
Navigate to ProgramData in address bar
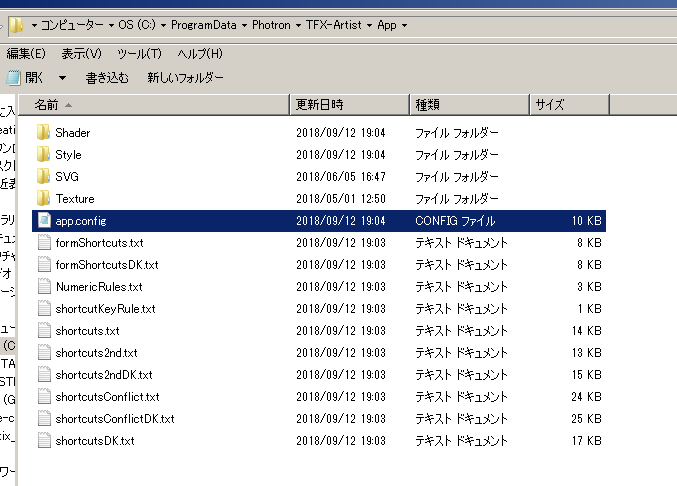click(x=204, y=25)
